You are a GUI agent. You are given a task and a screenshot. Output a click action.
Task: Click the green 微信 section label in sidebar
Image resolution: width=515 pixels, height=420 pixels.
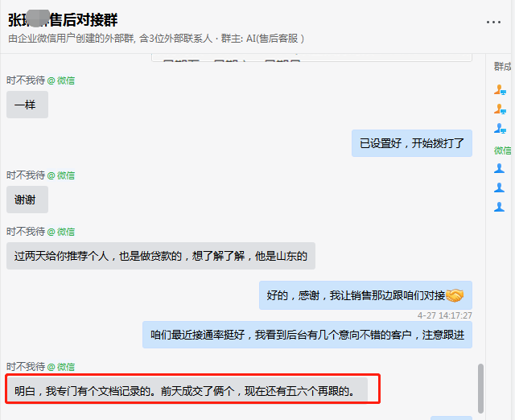coord(502,150)
